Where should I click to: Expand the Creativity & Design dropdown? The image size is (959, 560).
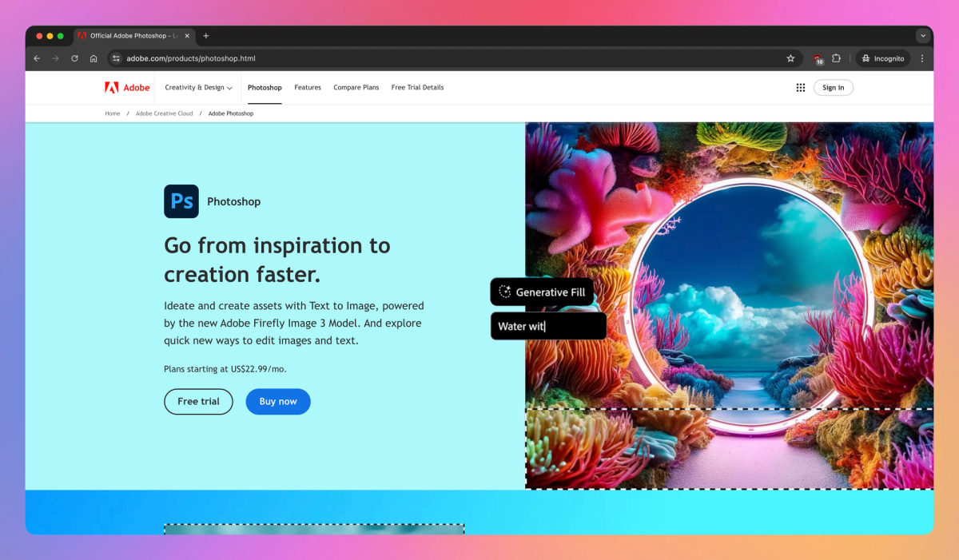(198, 87)
